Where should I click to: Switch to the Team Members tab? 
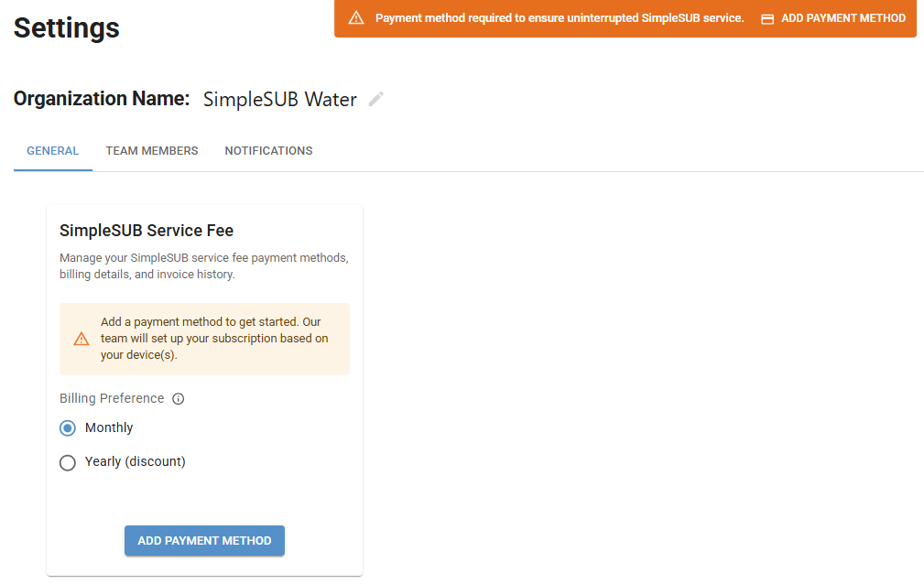[152, 151]
